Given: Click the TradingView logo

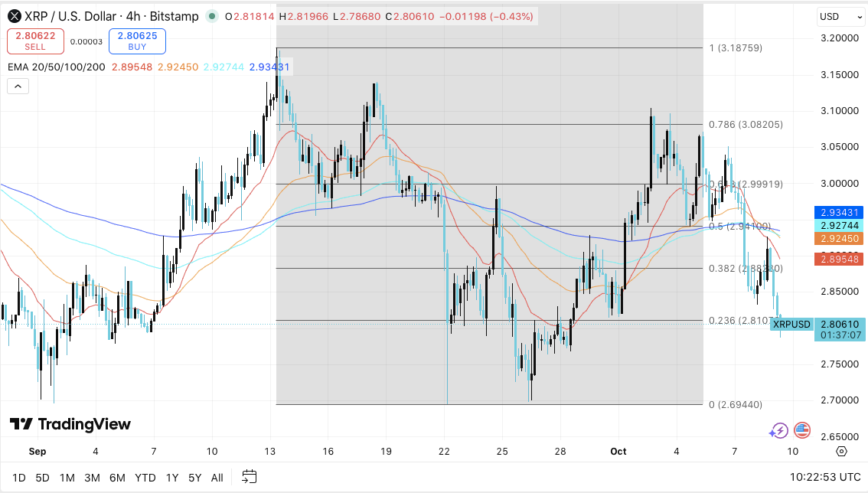Looking at the screenshot, I should coord(70,424).
